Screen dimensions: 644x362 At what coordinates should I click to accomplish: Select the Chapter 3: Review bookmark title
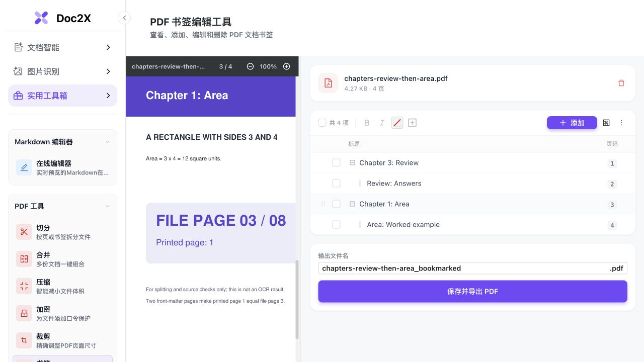(x=389, y=163)
